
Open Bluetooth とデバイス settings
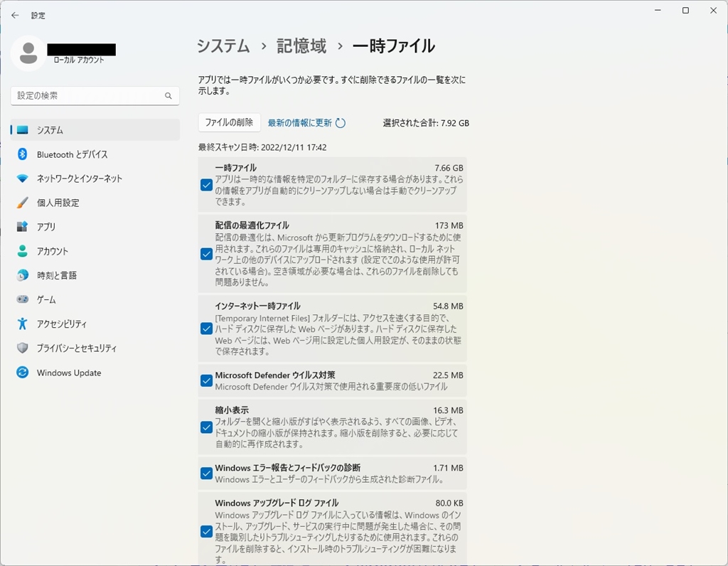(x=95, y=154)
